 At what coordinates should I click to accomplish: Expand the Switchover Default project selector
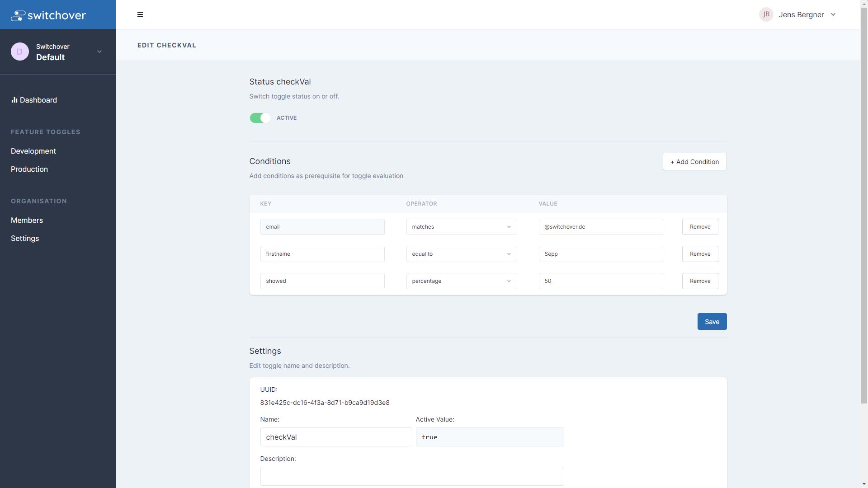[58, 52]
